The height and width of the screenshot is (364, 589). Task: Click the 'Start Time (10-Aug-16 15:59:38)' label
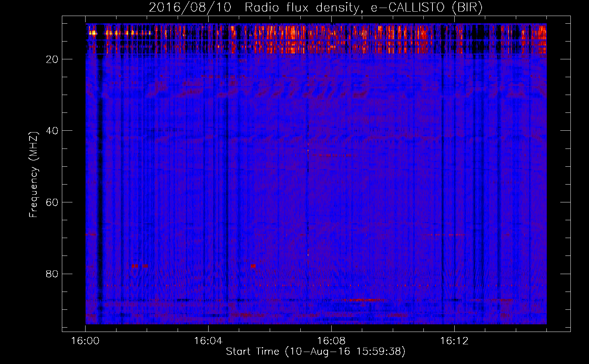[316, 352]
